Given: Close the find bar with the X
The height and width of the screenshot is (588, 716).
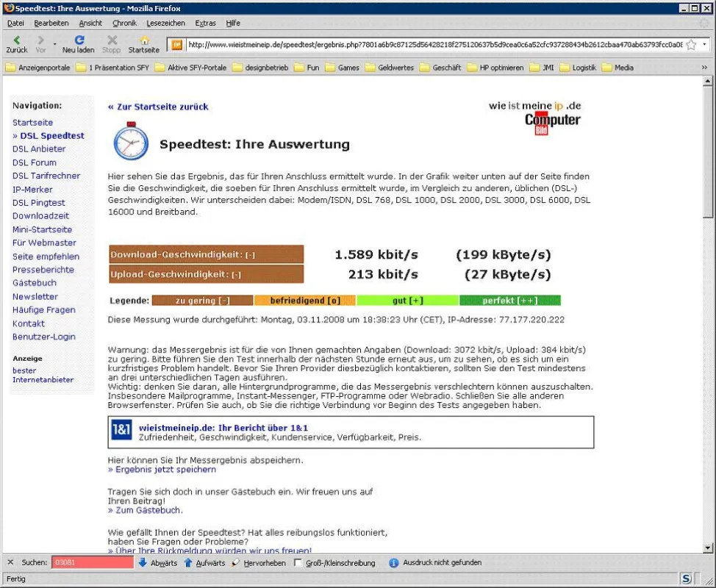Looking at the screenshot, I should (10, 562).
